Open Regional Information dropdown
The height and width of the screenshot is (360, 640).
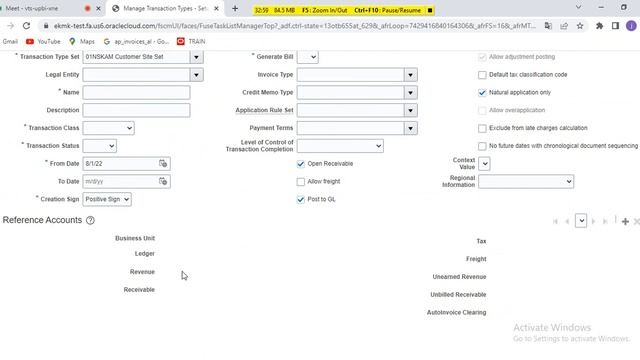[526, 181]
